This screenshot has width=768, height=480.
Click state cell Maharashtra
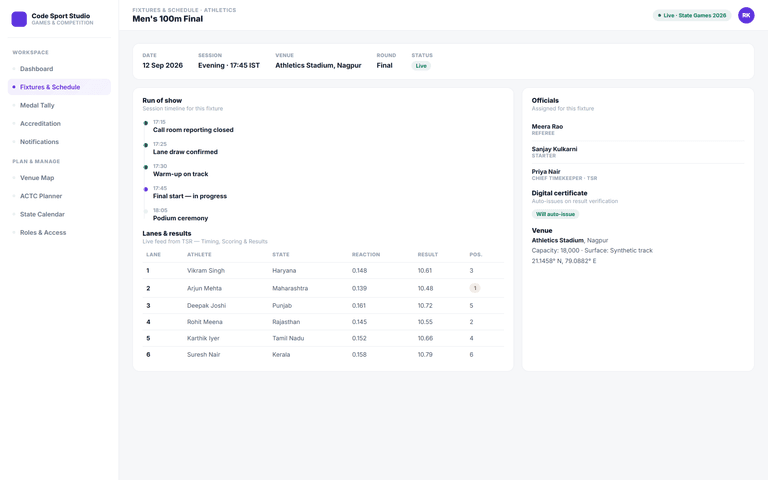pyautogui.click(x=290, y=288)
